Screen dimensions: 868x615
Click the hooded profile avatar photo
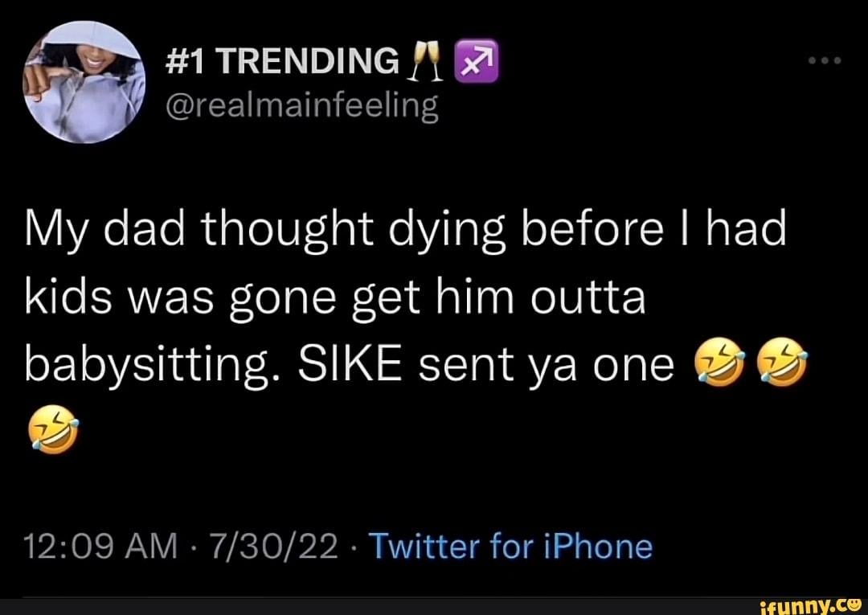click(83, 82)
